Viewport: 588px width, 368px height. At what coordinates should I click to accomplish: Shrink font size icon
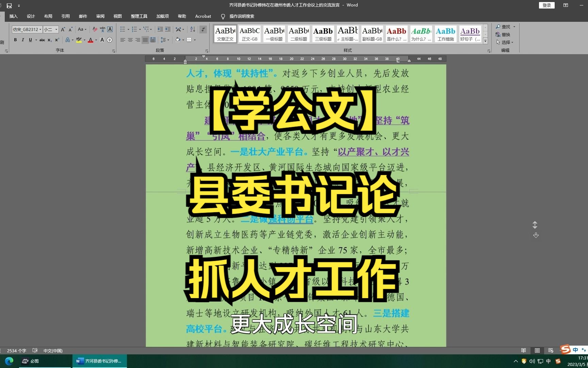[70, 29]
